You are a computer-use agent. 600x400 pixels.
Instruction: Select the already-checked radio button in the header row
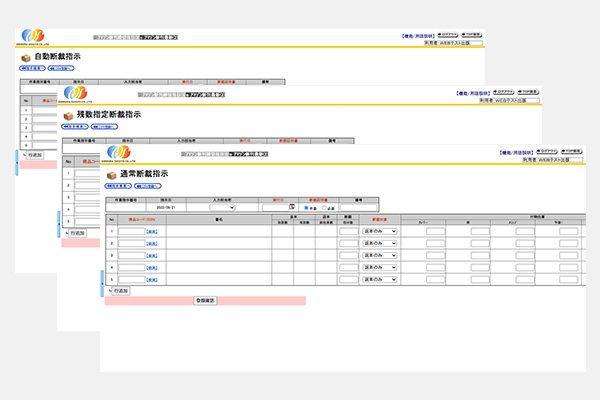[x=306, y=207]
